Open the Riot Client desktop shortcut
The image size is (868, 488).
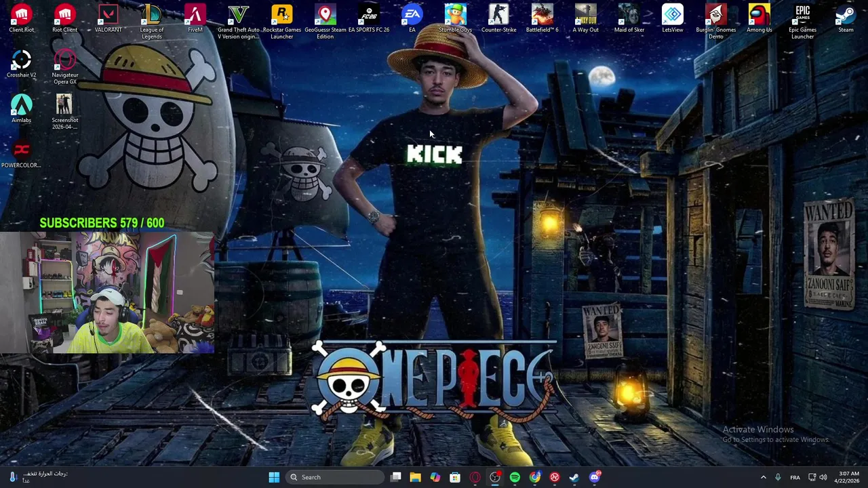coord(64,18)
